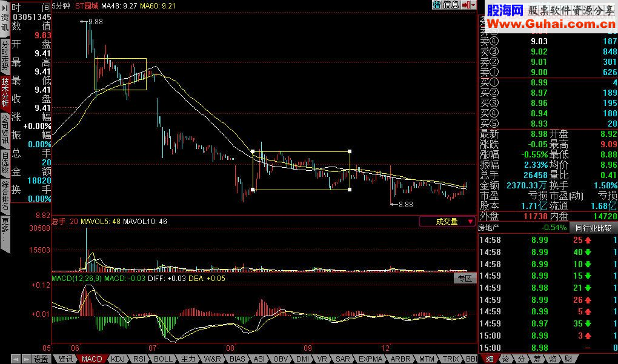618x364 pixels.
Task: Click the 金额 2370.33万 value
Action: [527, 185]
